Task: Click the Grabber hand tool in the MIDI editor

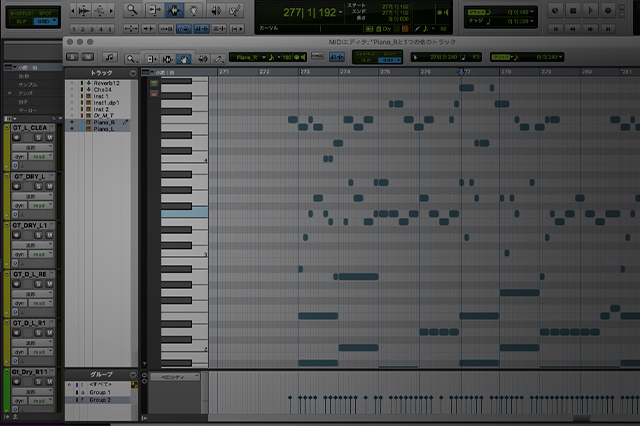Action: coord(184,59)
